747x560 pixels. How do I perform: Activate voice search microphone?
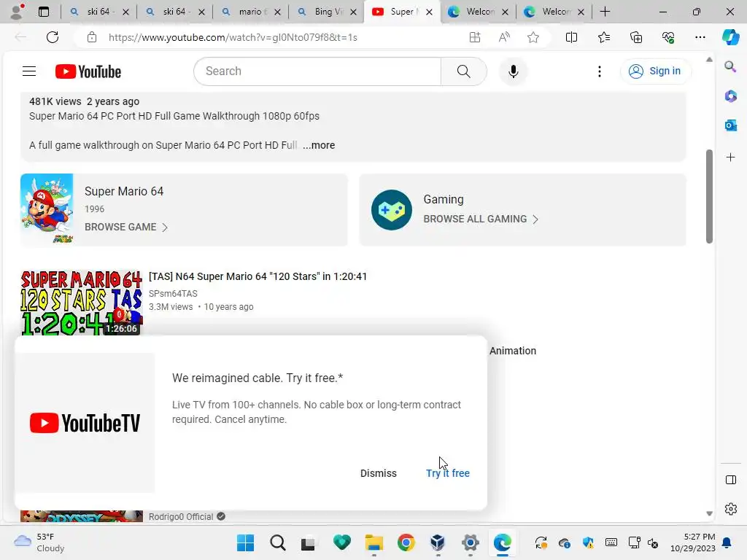pos(513,71)
